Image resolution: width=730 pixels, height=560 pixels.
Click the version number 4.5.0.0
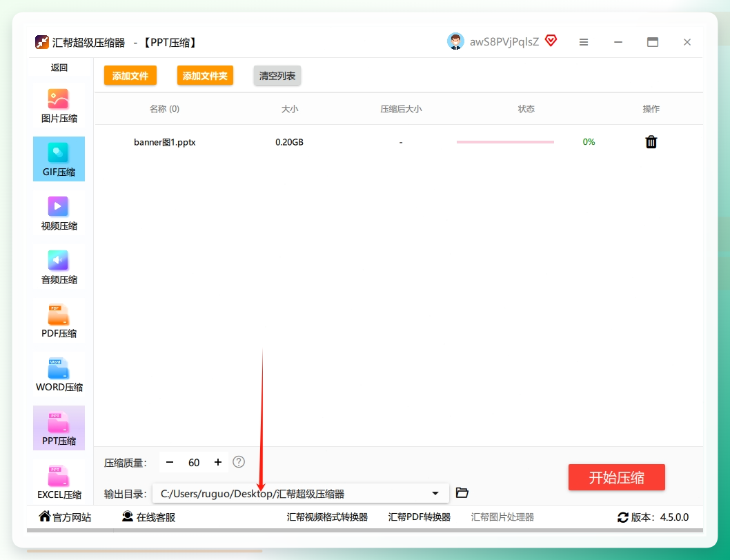coord(674,517)
